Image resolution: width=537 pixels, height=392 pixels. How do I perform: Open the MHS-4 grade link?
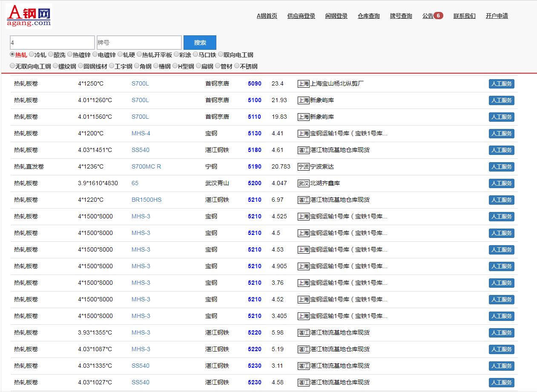141,133
